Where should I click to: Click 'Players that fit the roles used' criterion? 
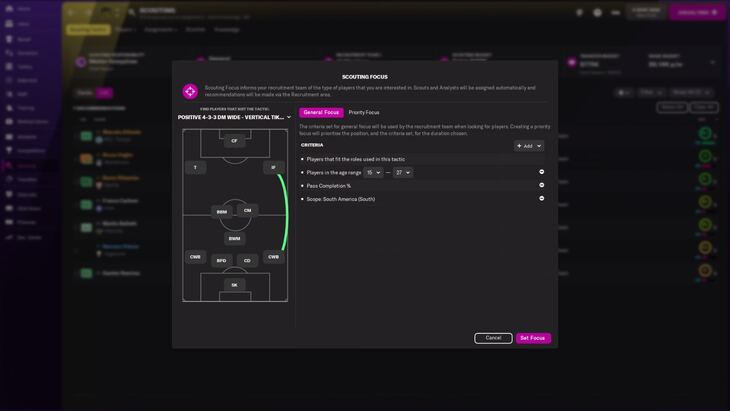tap(356, 159)
